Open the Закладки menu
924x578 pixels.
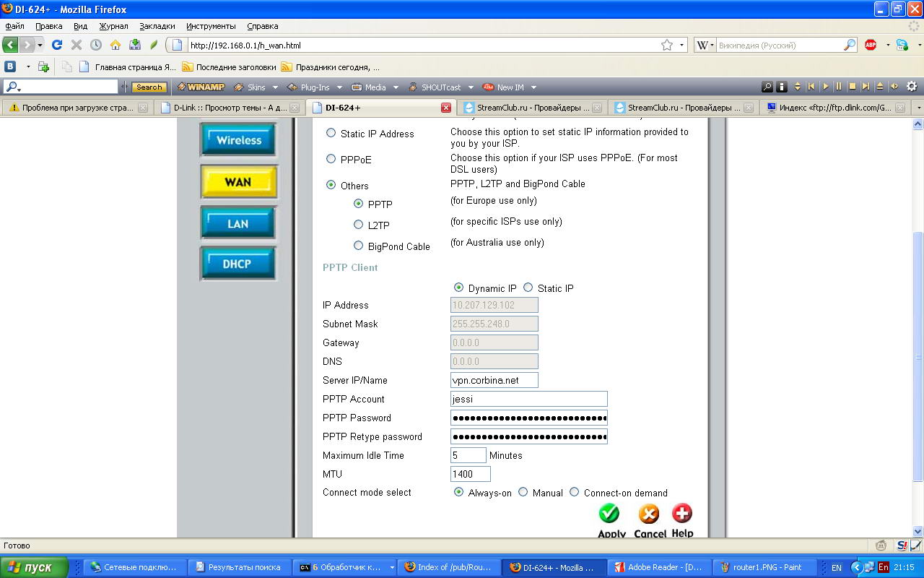pos(157,26)
